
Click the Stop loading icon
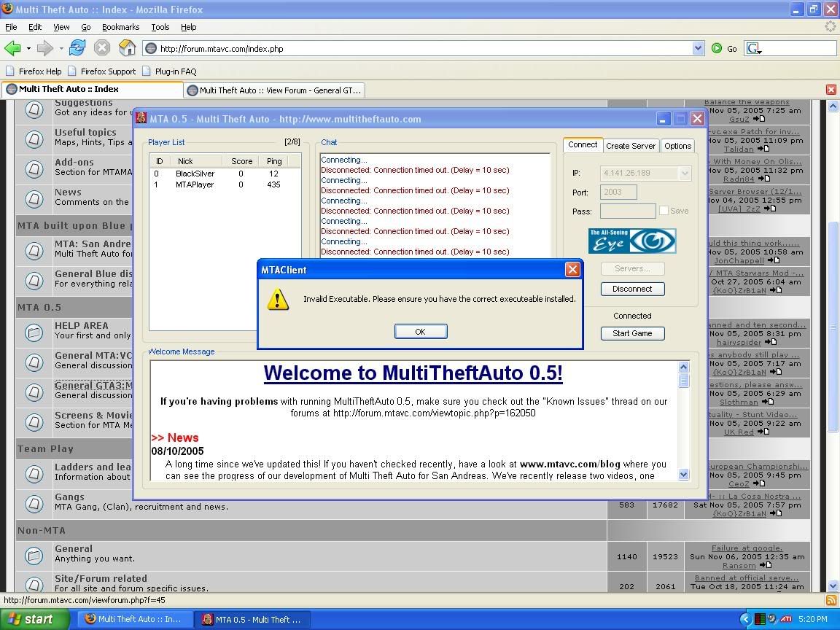pos(102,48)
